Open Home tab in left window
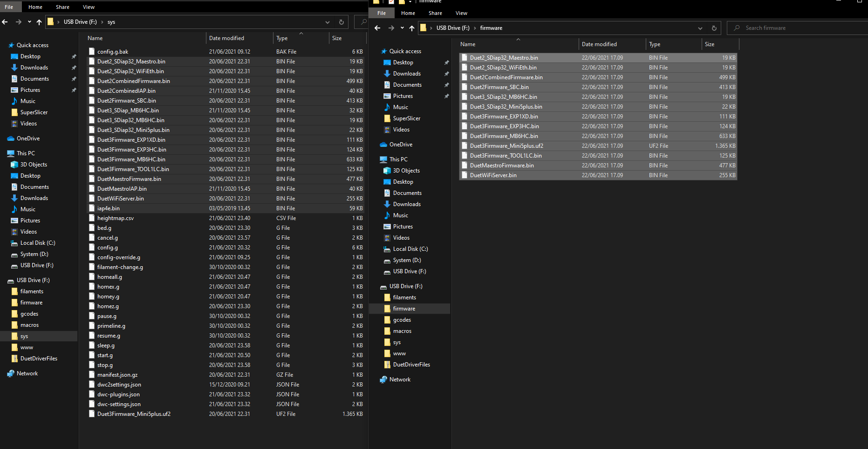Image resolution: width=868 pixels, height=449 pixels. (35, 7)
